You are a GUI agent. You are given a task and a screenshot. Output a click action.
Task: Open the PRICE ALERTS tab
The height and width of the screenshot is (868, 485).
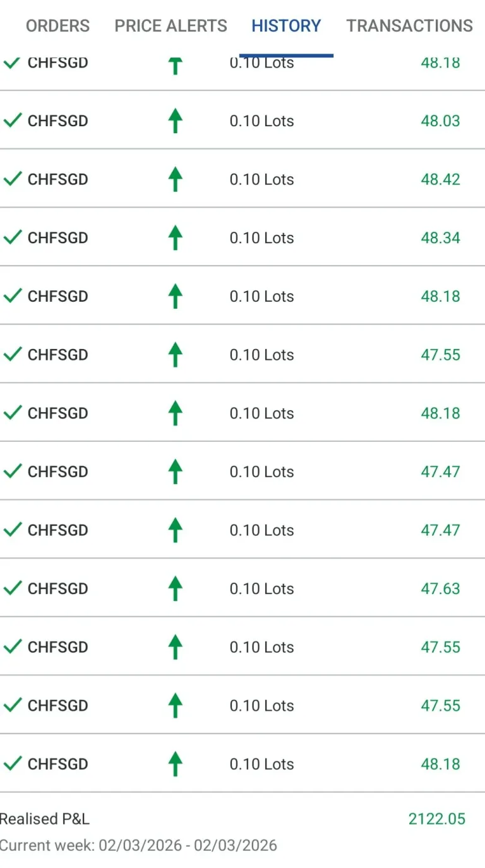171,26
